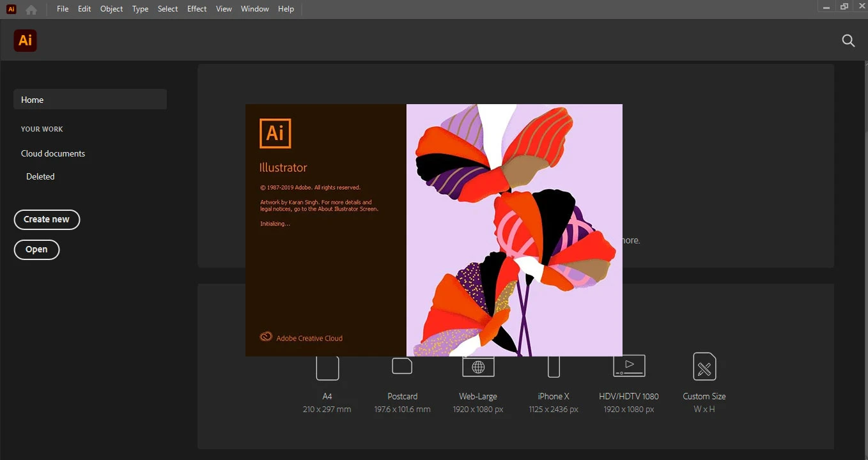
Task: Select the HDV/HDTV 1080 video preset icon
Action: tap(628, 365)
